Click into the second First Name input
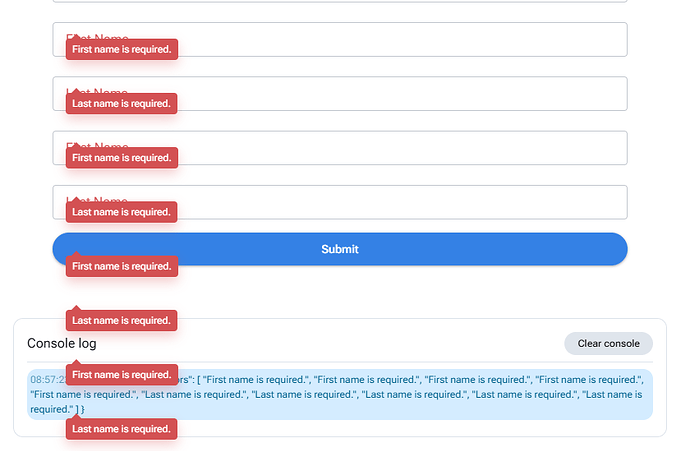Screen dimensions: 690x451 (x=400, y=148)
